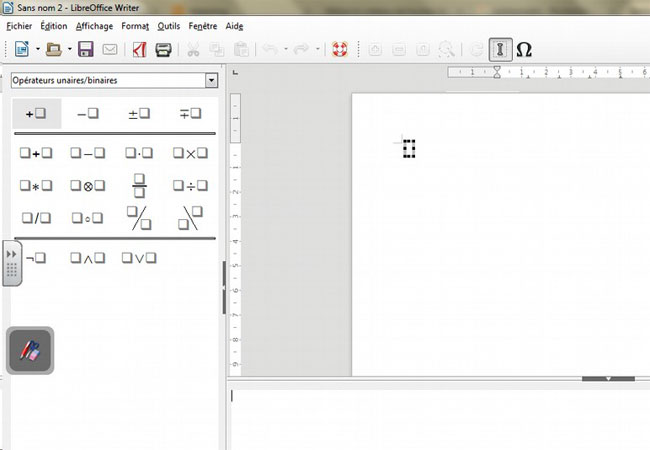Insert the logical AND operator

pos(88,257)
